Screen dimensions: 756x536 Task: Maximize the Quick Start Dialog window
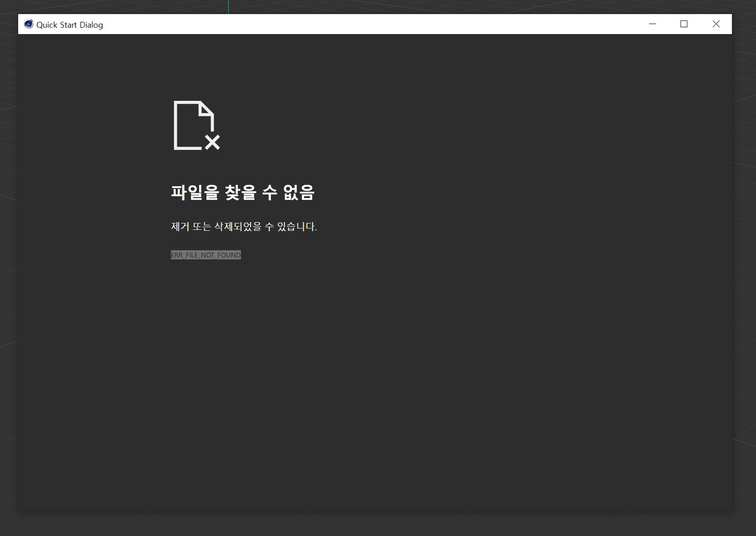(684, 24)
